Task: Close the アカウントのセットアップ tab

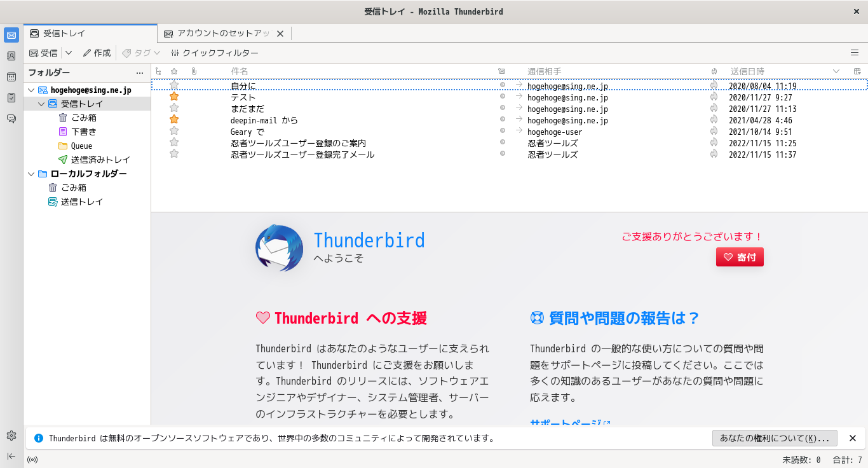Action: coord(280,34)
